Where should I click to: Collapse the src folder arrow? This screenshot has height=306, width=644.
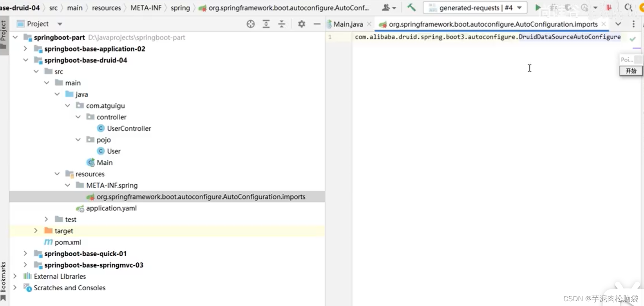(x=36, y=72)
